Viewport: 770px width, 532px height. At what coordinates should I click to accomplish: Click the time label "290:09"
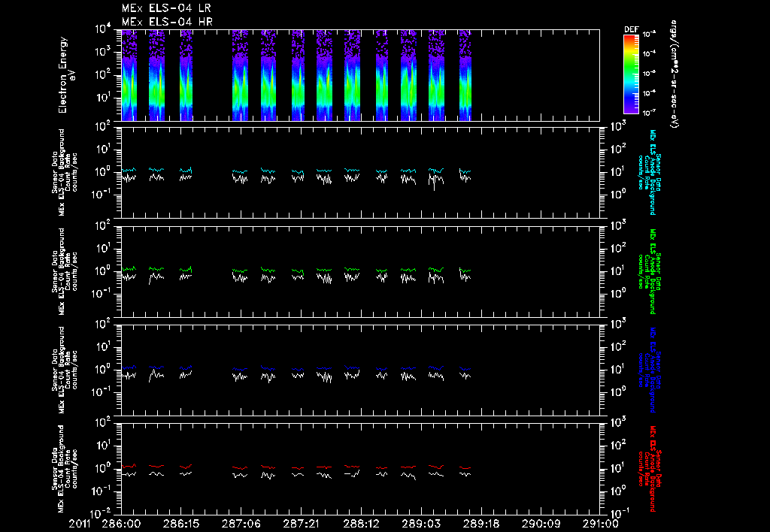(x=540, y=524)
